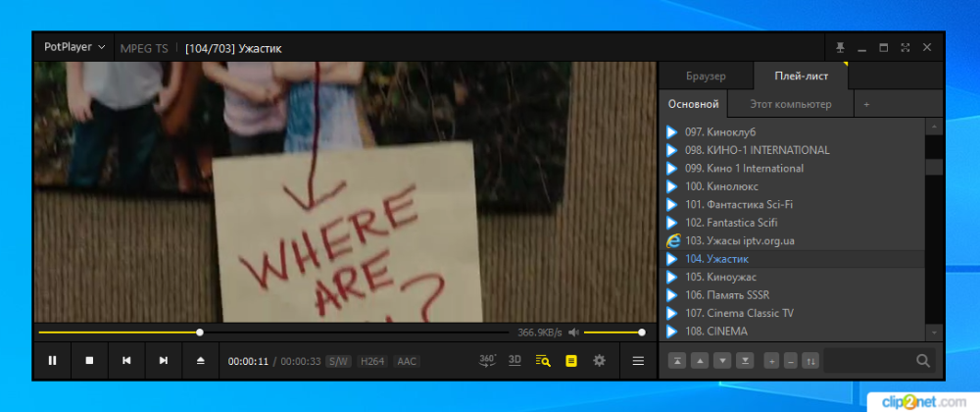Sort the playlist with sort button
This screenshot has height=412, width=980.
coord(810,361)
